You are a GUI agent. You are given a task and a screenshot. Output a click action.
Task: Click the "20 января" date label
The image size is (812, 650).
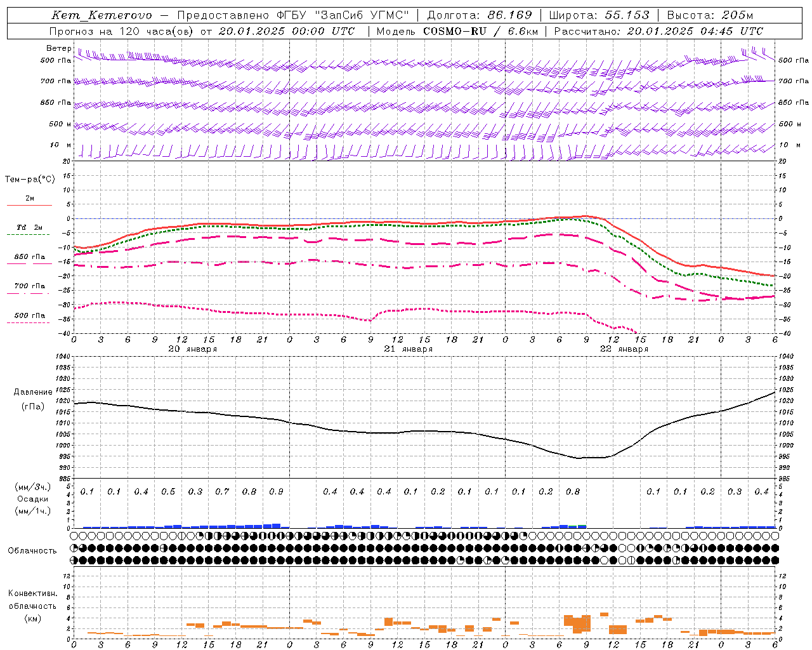coord(192,349)
